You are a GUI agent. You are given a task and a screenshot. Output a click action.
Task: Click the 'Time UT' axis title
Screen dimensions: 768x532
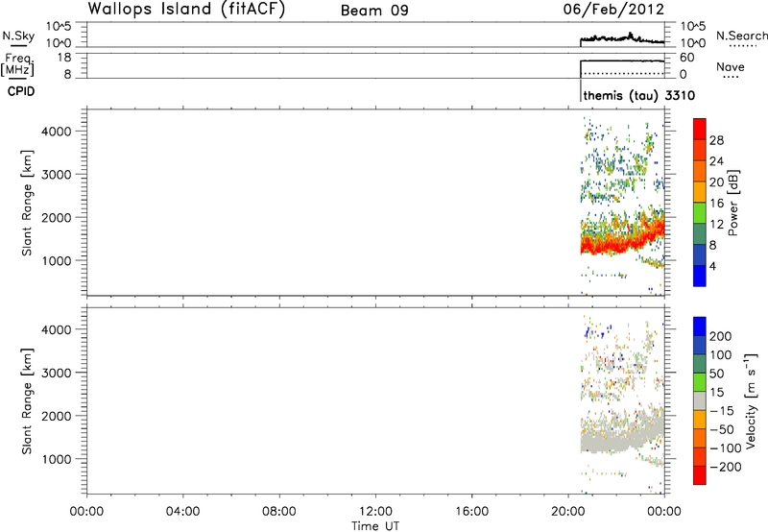coord(375,526)
